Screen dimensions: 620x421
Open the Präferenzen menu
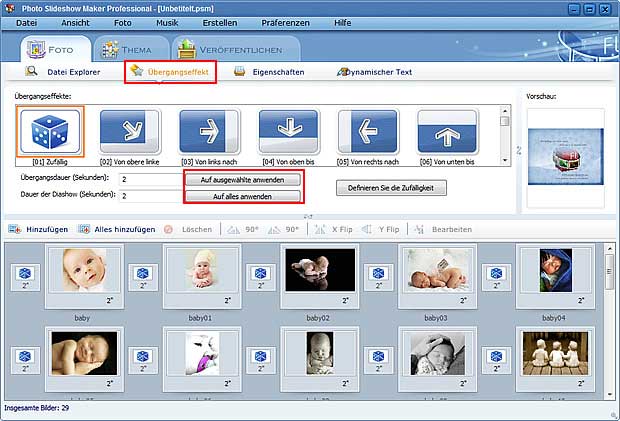point(285,23)
